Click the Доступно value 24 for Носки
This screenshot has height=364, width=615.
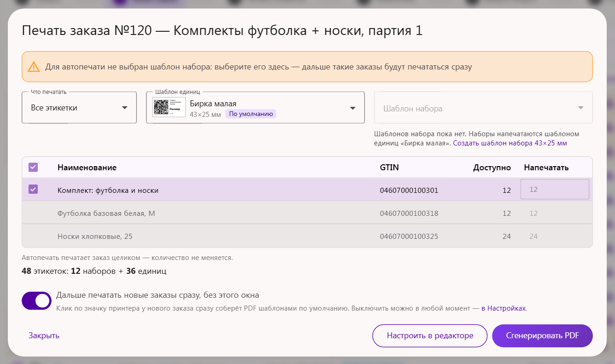(506, 236)
